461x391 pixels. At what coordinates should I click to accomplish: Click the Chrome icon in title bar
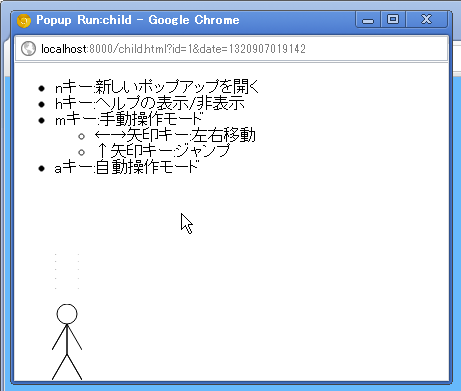[24, 21]
